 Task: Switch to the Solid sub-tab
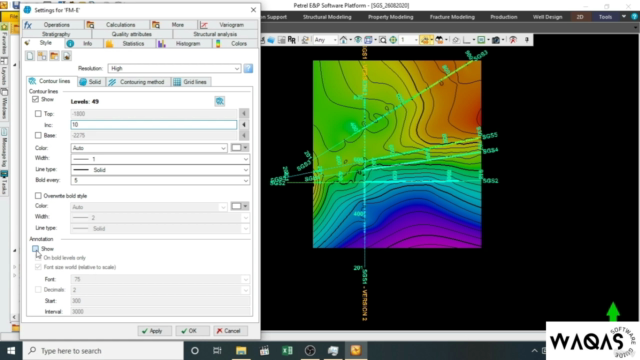click(90, 82)
